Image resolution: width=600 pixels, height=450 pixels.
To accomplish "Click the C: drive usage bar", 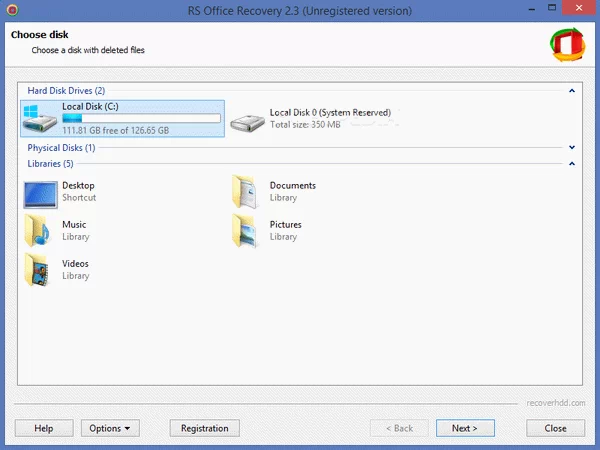I will [142, 118].
